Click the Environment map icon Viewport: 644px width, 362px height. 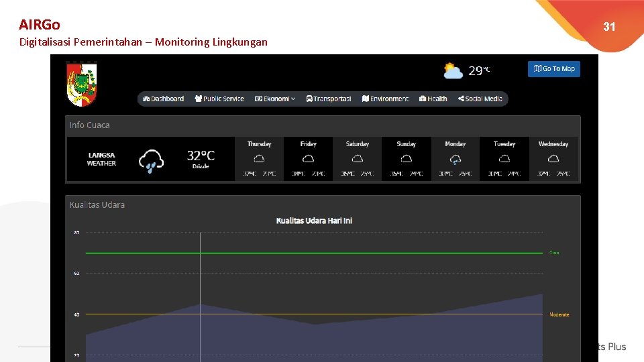(x=365, y=99)
